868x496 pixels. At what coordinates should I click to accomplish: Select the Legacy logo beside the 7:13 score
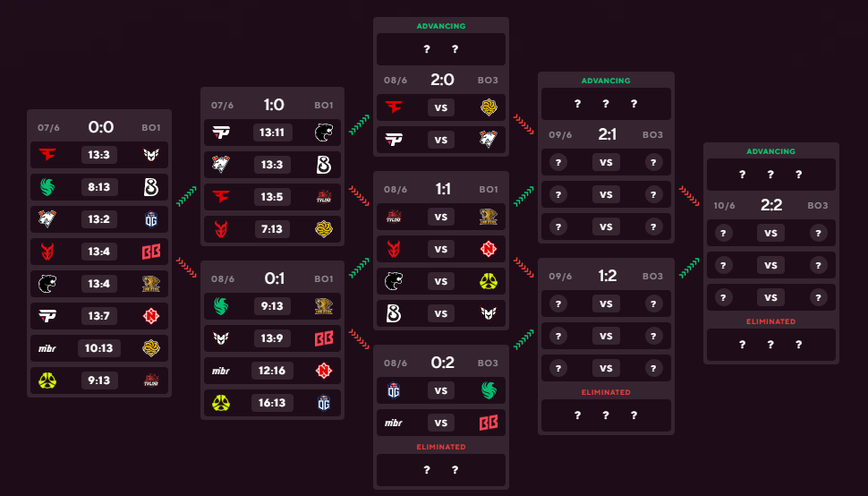coord(324,228)
